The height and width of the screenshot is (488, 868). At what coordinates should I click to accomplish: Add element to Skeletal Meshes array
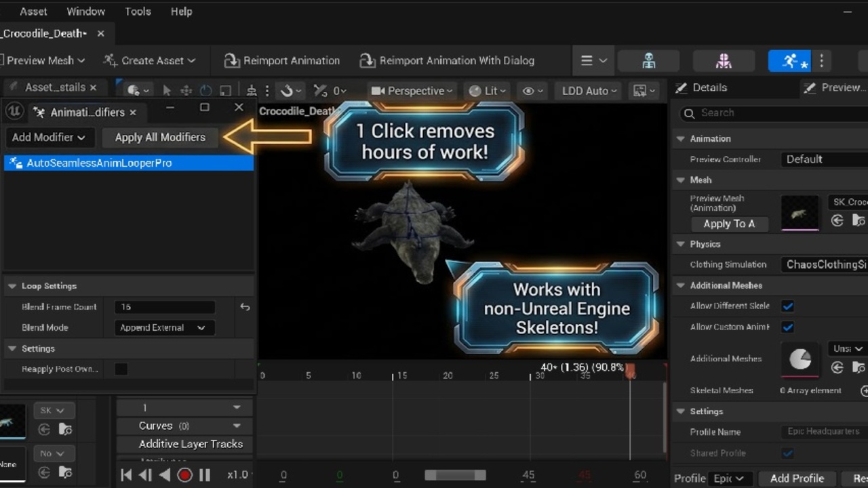click(864, 390)
